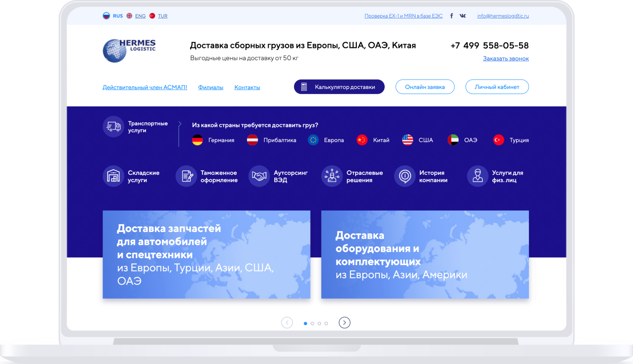Select the UAE flag icon
The width and height of the screenshot is (633, 364).
pyautogui.click(x=453, y=140)
